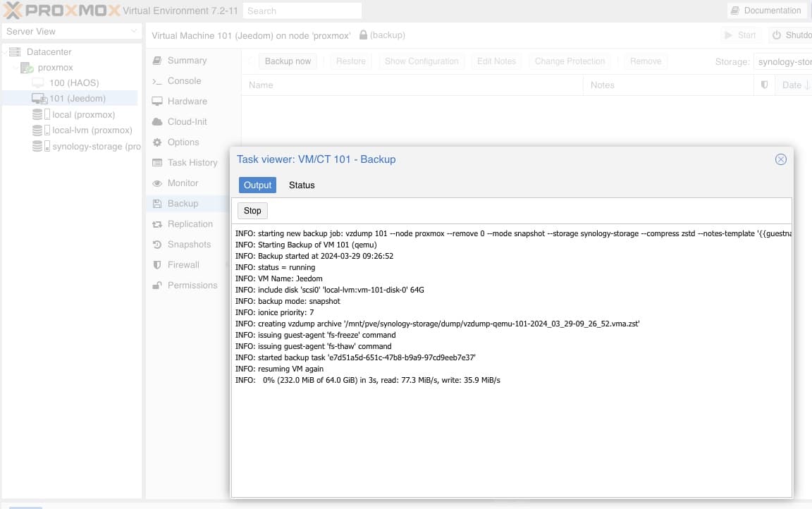Click the Remove button
The height and width of the screenshot is (509, 812).
pyautogui.click(x=645, y=61)
